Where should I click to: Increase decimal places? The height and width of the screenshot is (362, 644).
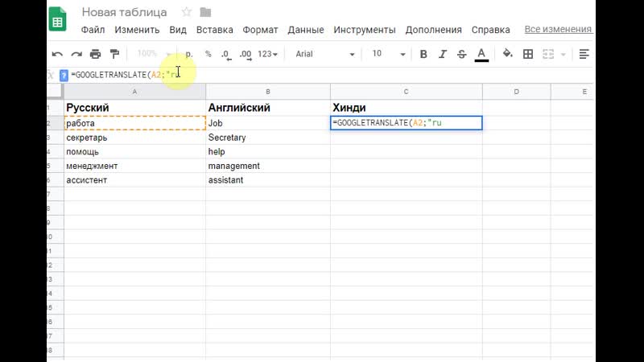tap(246, 55)
